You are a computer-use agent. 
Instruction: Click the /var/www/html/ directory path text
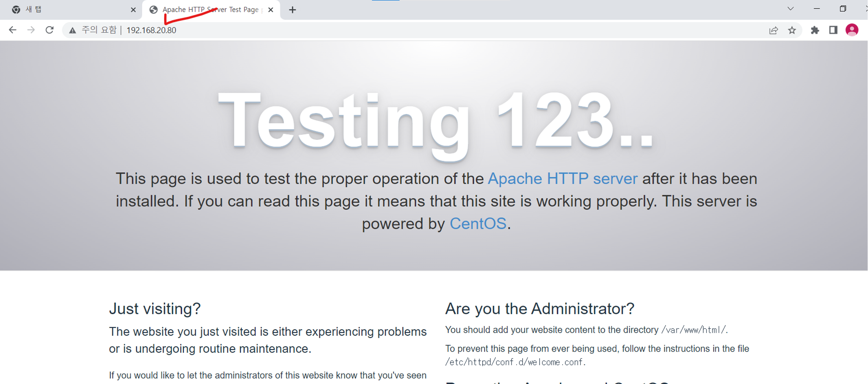[693, 330]
